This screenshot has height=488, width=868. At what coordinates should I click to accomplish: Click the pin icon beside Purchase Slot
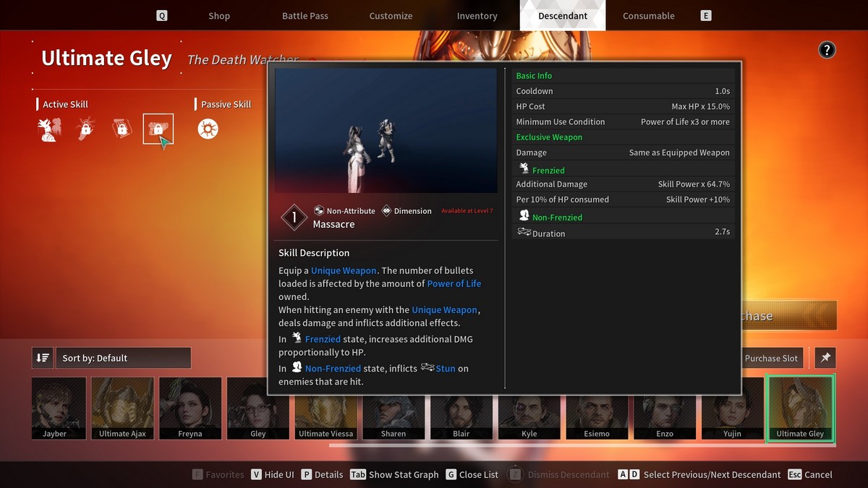[825, 358]
